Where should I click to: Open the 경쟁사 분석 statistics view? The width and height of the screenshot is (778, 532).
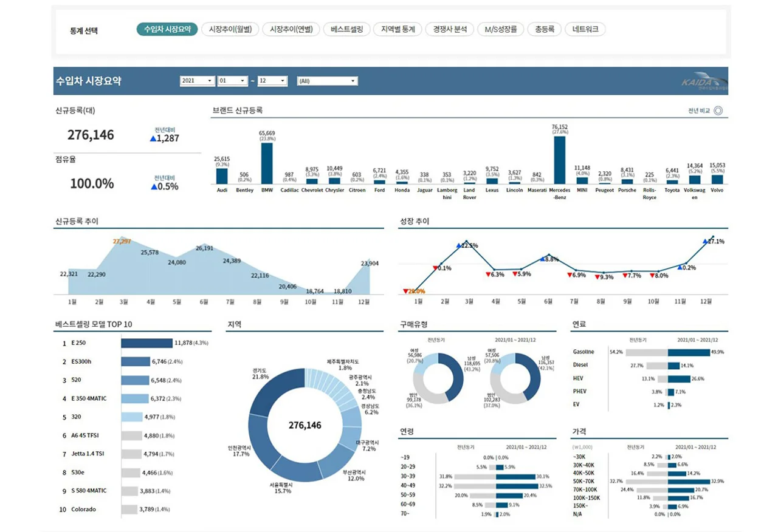point(450,29)
